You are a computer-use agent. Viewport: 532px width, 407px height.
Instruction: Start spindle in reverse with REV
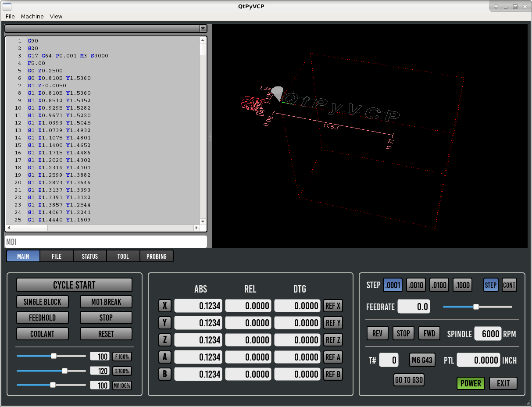pos(377,333)
